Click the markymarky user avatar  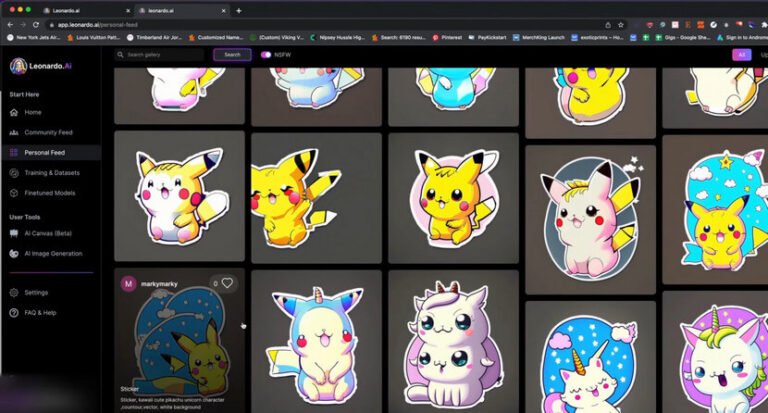[x=128, y=283]
